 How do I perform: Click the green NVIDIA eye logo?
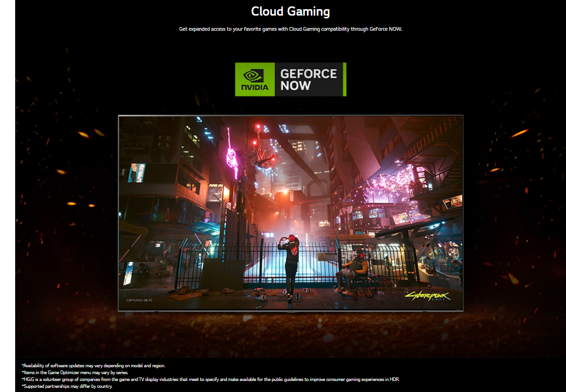click(255, 79)
